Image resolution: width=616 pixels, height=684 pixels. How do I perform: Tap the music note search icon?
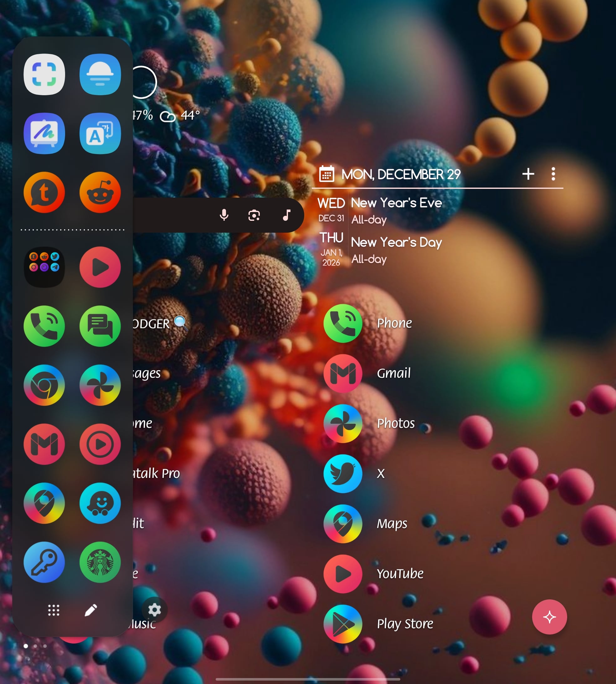point(286,215)
